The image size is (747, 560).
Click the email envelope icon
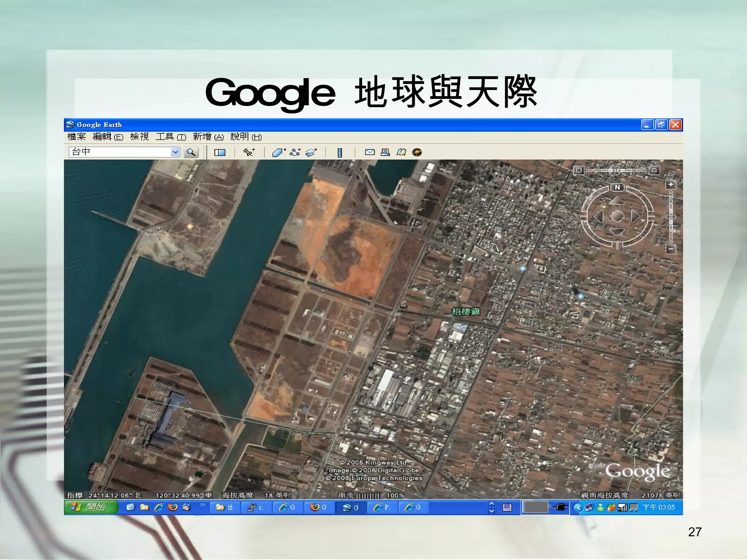(x=370, y=152)
